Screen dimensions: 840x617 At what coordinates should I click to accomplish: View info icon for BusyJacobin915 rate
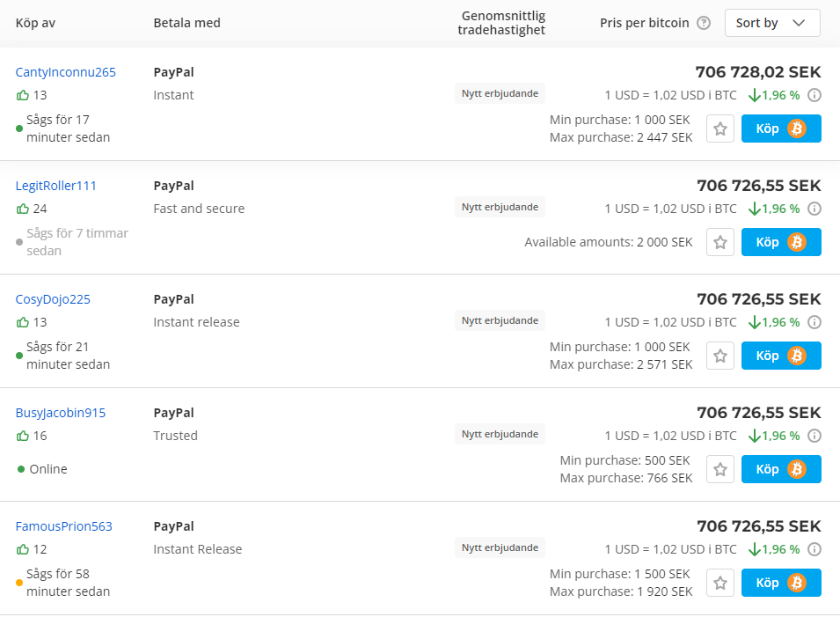coord(814,436)
